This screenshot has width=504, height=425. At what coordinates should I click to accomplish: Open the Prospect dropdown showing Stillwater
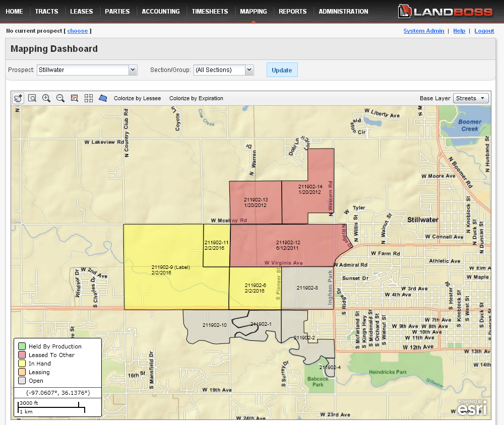[87, 70]
